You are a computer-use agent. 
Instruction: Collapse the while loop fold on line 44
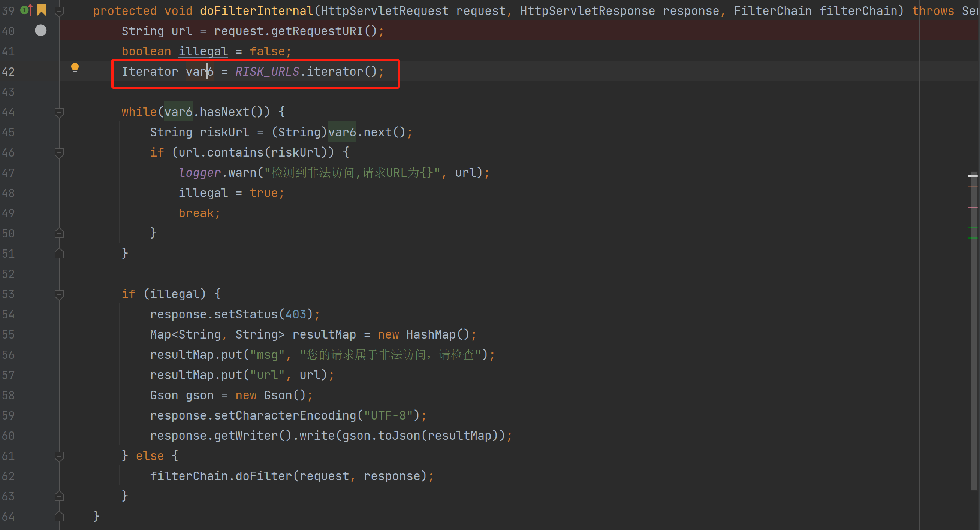(59, 112)
